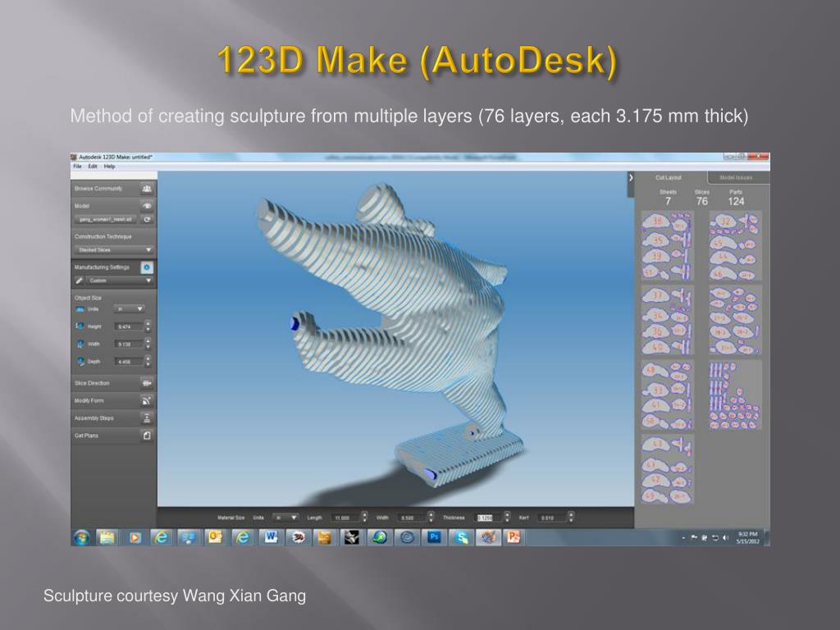Adjust the object Depth stepper arrows
840x630 pixels.
click(x=148, y=362)
